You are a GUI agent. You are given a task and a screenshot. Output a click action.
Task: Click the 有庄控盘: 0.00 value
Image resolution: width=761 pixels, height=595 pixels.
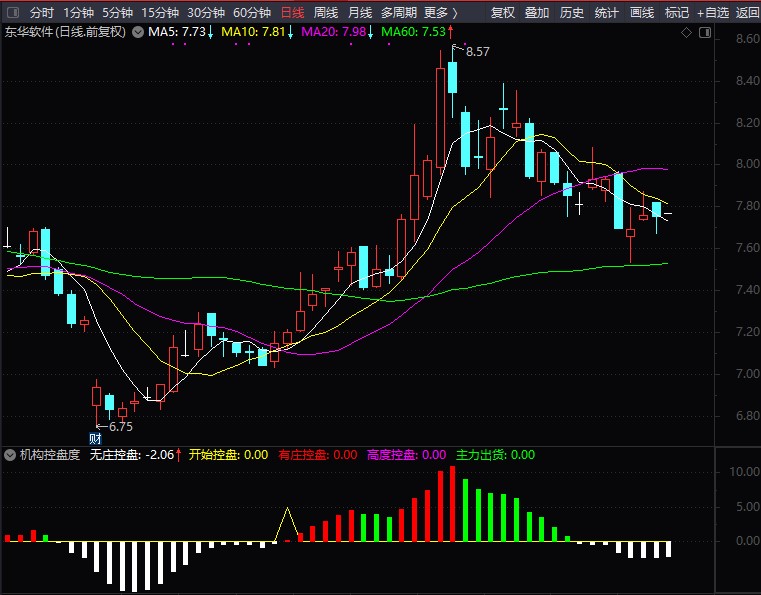318,455
